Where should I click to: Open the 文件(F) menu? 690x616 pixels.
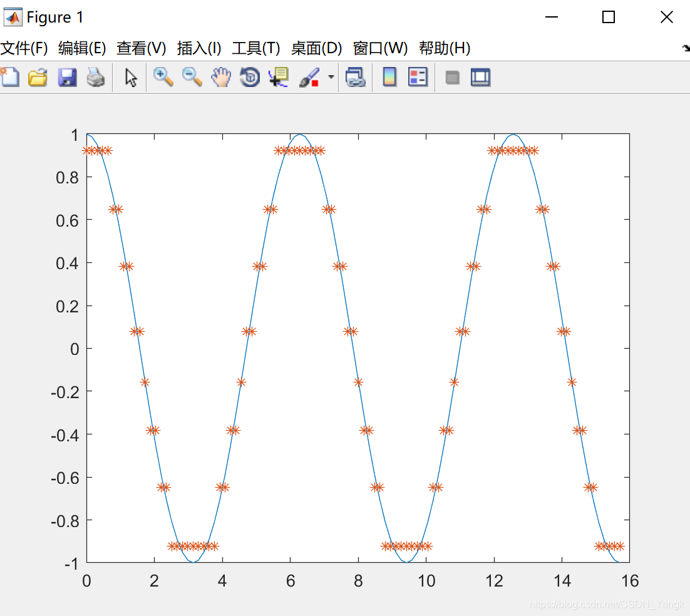24,48
